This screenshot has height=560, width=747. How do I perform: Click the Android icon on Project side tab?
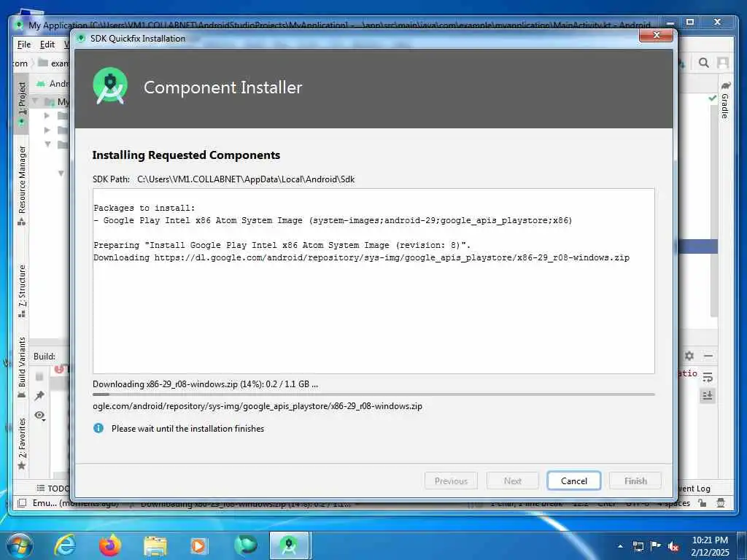(x=21, y=122)
